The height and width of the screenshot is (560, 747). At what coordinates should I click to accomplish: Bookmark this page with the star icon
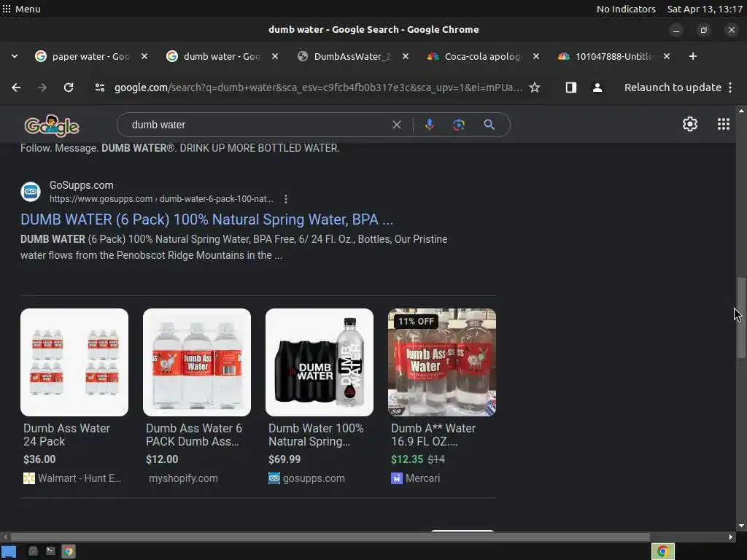coord(535,87)
